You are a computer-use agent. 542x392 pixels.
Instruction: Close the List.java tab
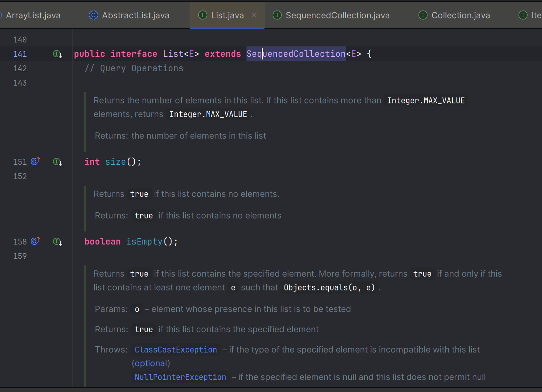coord(254,15)
